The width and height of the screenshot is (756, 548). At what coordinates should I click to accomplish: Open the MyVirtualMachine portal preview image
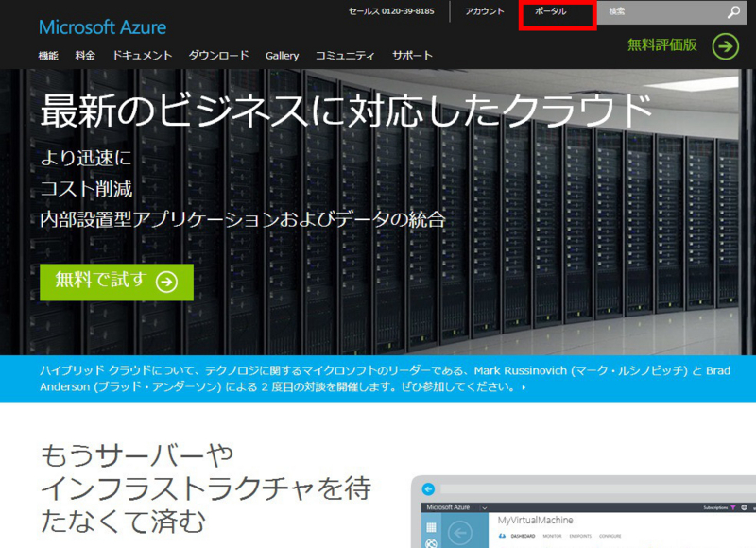pyautogui.click(x=583, y=512)
